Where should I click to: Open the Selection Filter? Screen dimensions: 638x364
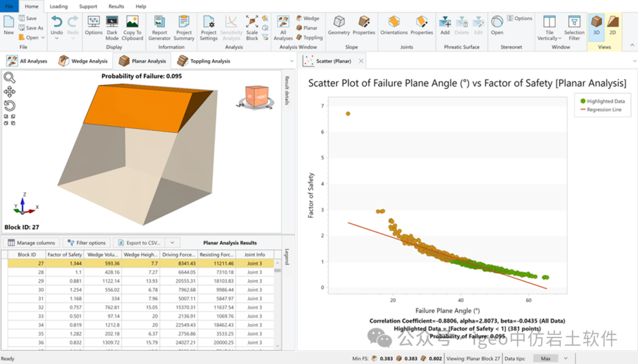pyautogui.click(x=574, y=28)
